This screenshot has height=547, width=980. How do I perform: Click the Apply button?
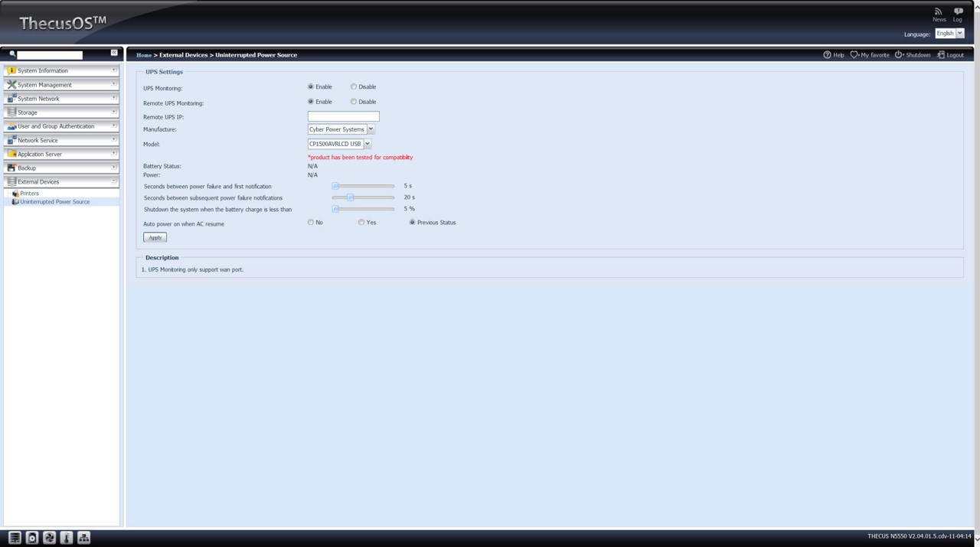pyautogui.click(x=155, y=237)
